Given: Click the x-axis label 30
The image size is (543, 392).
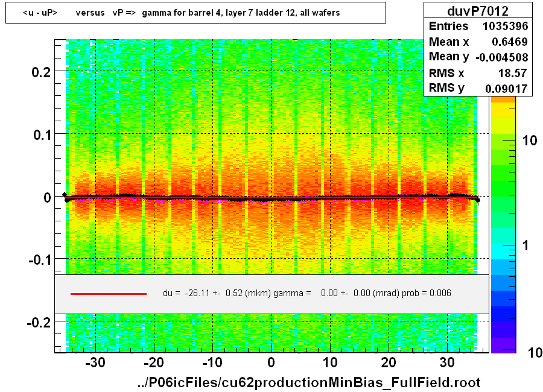Looking at the screenshot, I should [x=447, y=362].
